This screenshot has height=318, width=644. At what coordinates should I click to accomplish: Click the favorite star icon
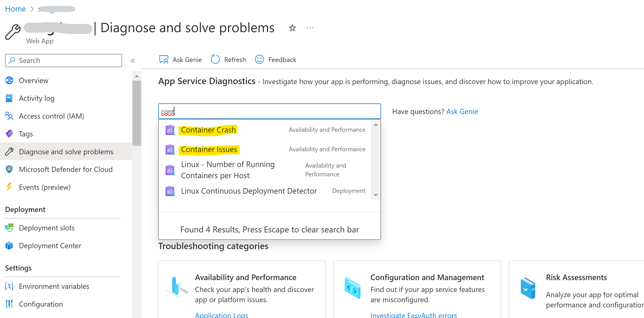coord(292,28)
